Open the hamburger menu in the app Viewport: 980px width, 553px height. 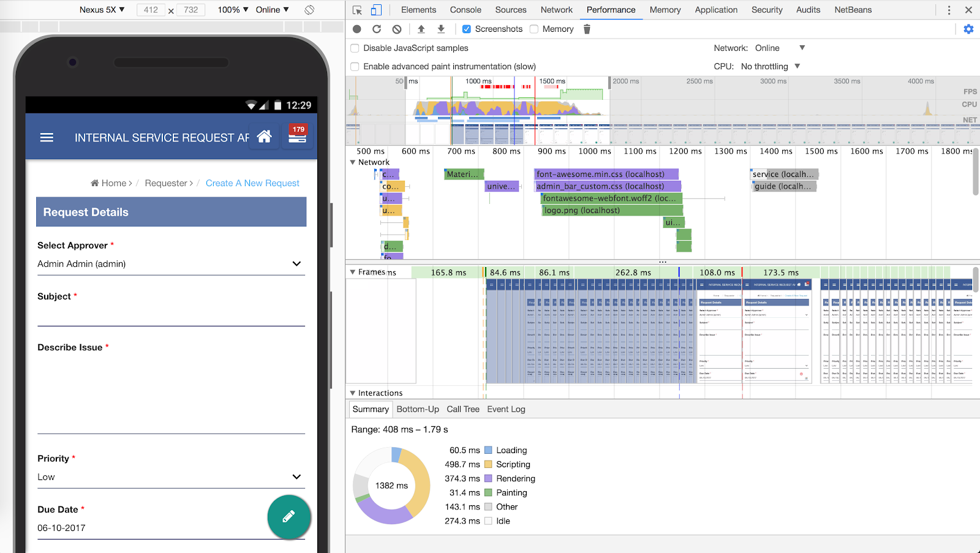(47, 137)
